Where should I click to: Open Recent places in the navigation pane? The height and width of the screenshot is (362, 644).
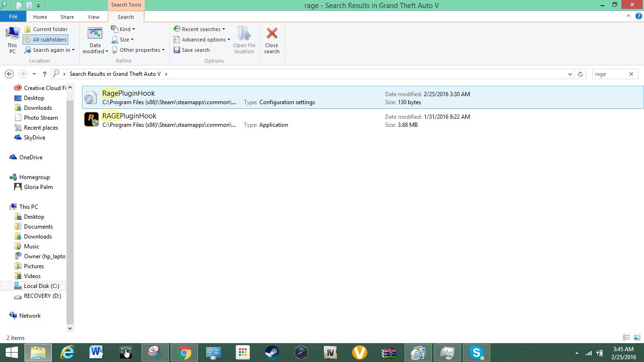36,127
